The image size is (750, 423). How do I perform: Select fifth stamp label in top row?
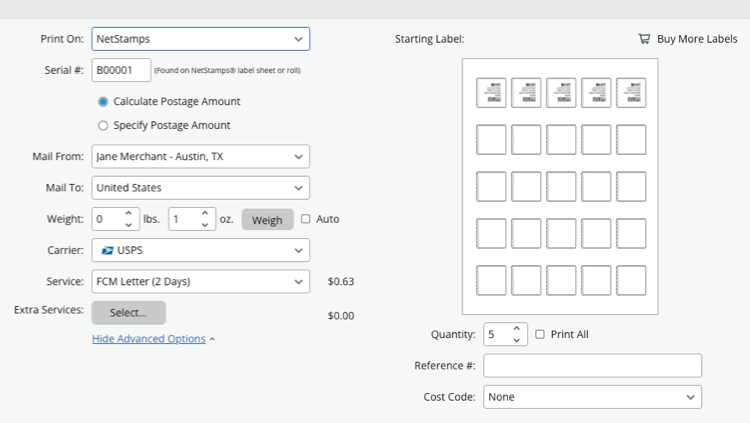[x=631, y=93]
